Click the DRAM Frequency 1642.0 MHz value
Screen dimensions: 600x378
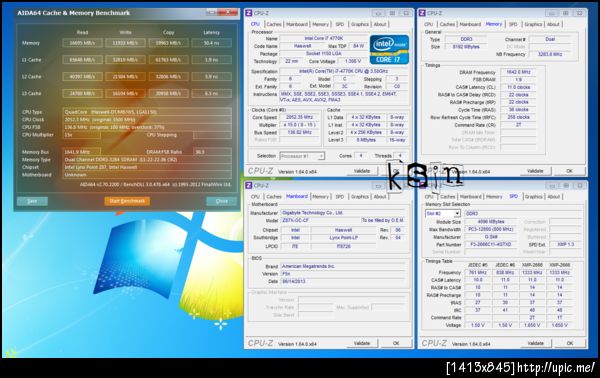click(518, 72)
